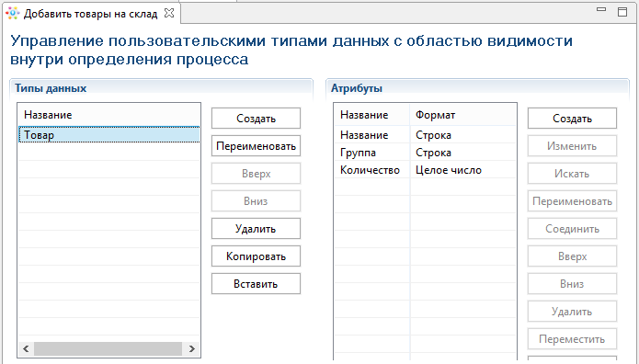This screenshot has height=364, width=639.
Task: Click the "Искать" button
Action: point(572,173)
